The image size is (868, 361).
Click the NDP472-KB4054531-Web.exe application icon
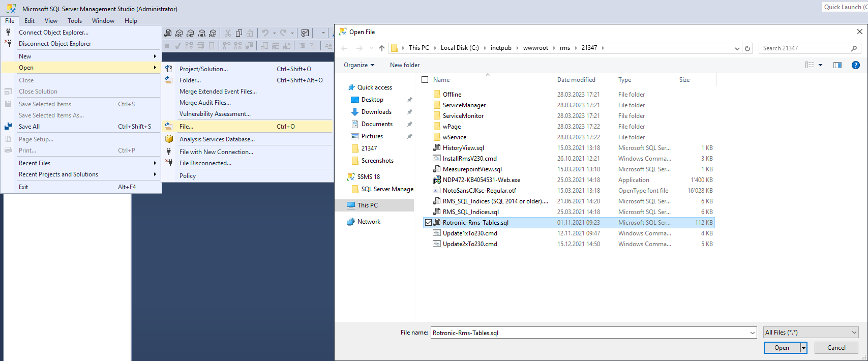point(436,179)
